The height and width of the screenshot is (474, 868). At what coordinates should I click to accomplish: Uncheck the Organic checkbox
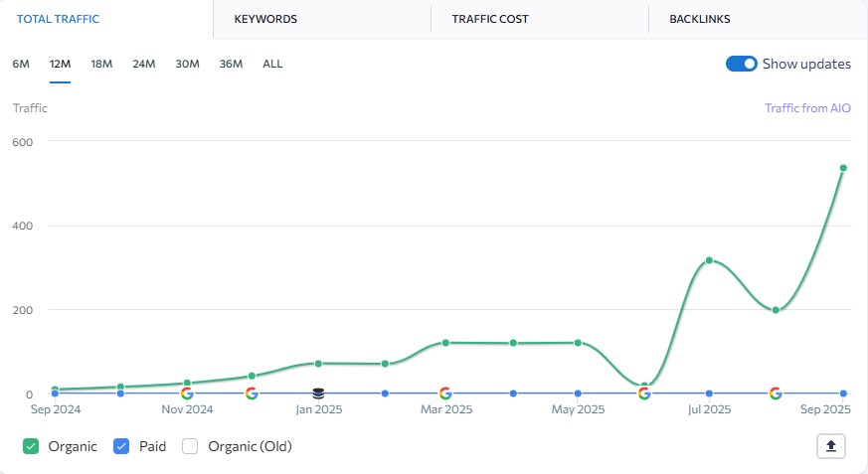click(x=31, y=446)
